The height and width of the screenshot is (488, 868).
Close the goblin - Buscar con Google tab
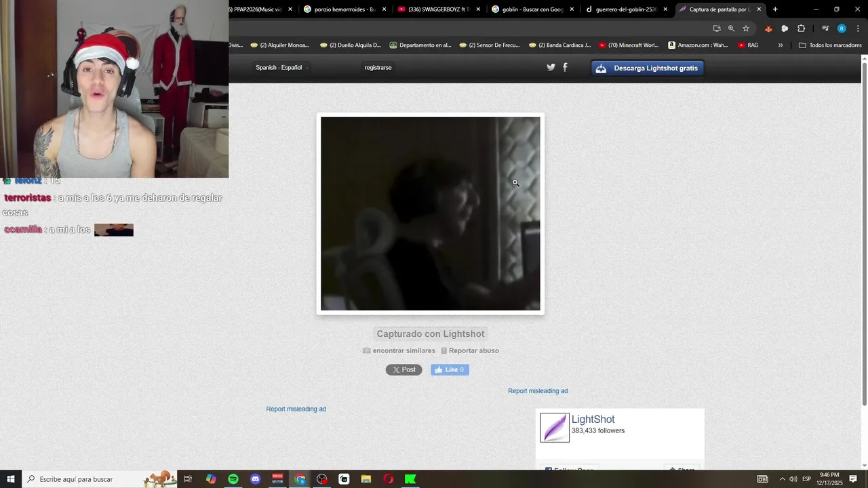click(x=572, y=9)
